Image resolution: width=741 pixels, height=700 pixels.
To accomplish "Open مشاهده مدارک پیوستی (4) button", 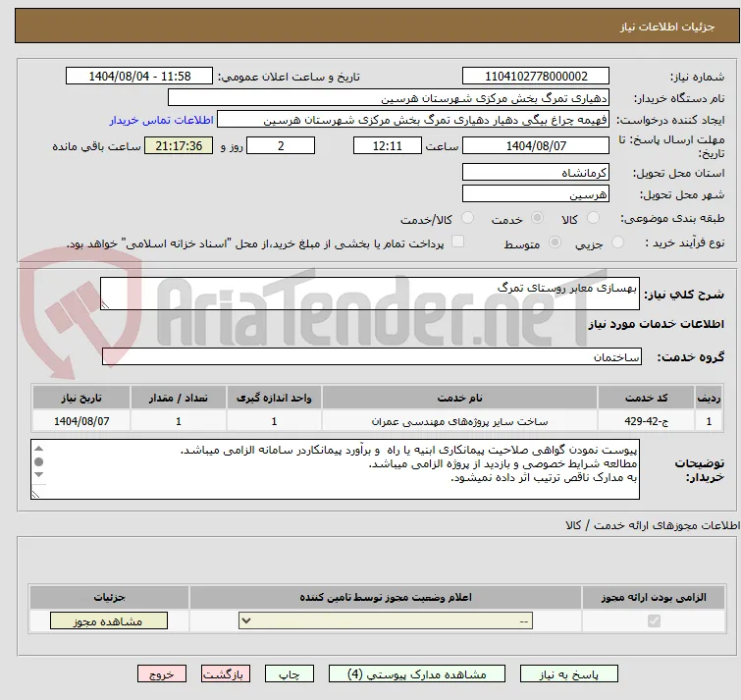I will pos(417,674).
